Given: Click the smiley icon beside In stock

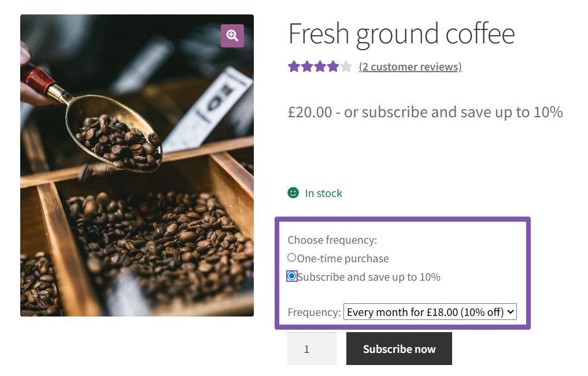Looking at the screenshot, I should click(x=294, y=193).
